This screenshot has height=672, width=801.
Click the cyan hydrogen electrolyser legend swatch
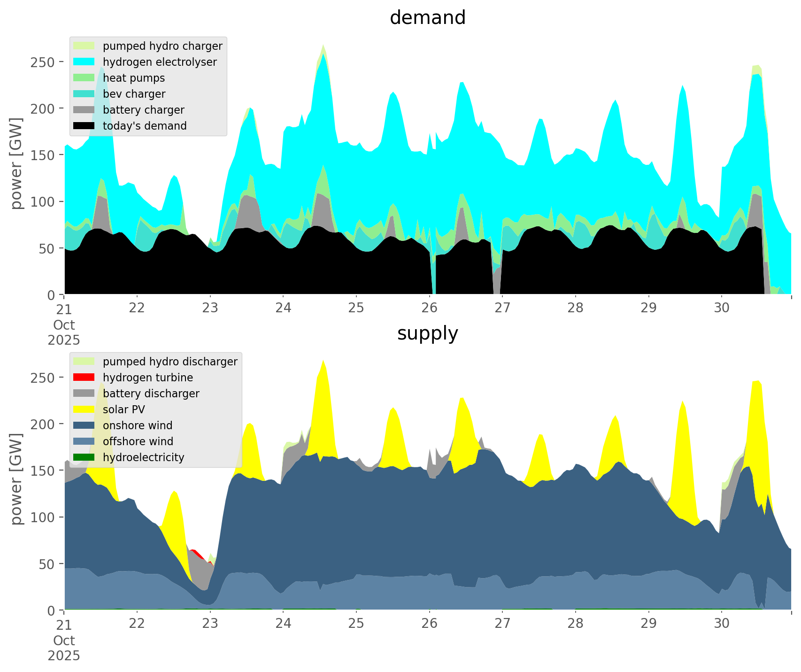pyautogui.click(x=85, y=62)
